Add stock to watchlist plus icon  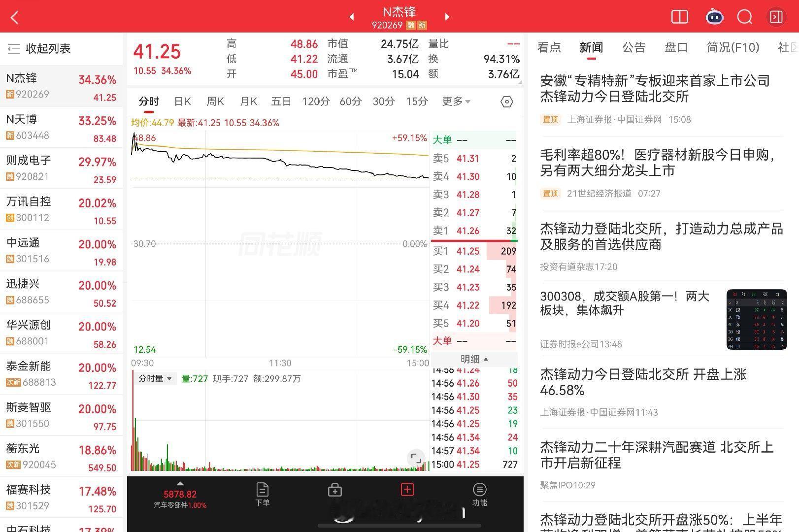407,489
